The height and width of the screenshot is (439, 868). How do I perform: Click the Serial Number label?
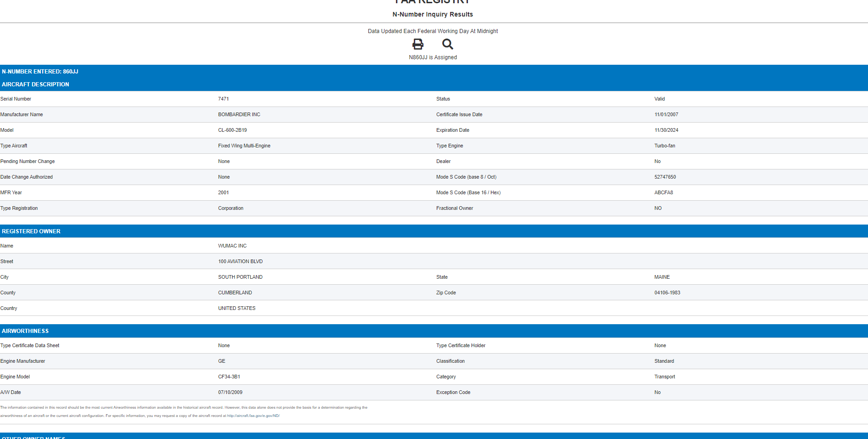tap(16, 99)
